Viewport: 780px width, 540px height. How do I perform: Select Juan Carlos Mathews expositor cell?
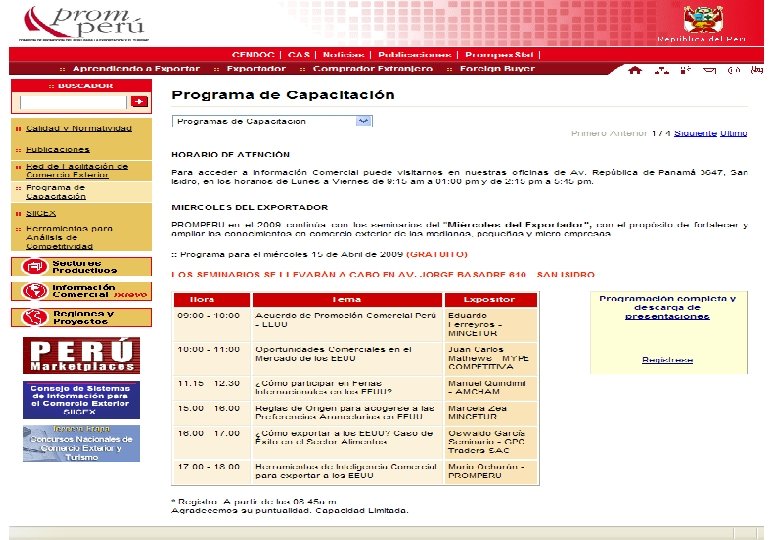click(x=490, y=358)
